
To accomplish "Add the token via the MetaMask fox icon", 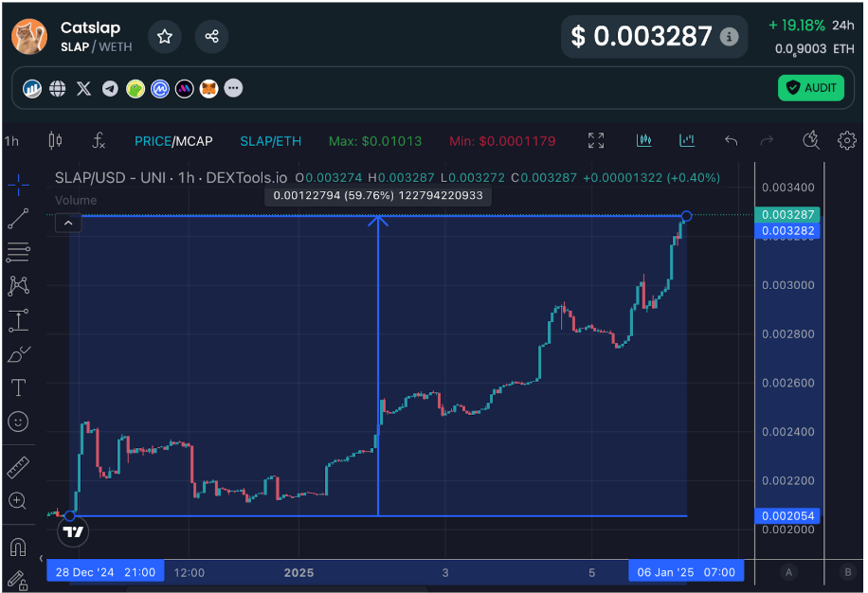I will pyautogui.click(x=208, y=88).
